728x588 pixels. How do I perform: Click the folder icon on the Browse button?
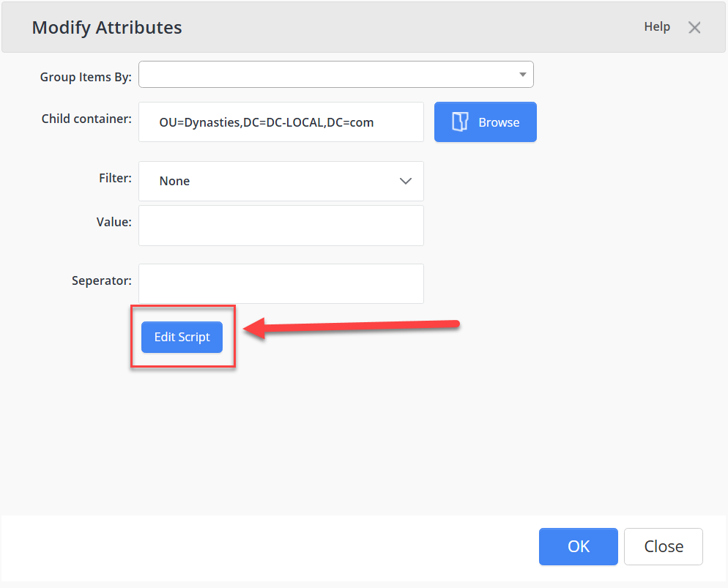point(460,122)
